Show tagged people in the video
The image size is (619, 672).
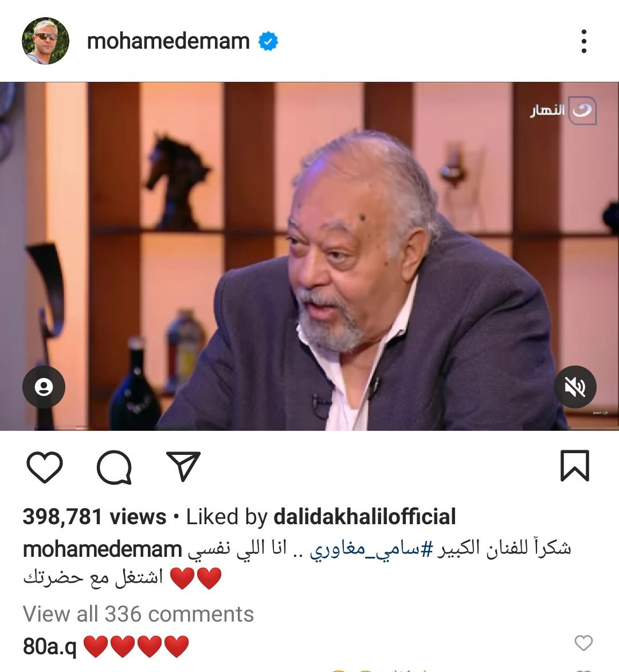(44, 387)
